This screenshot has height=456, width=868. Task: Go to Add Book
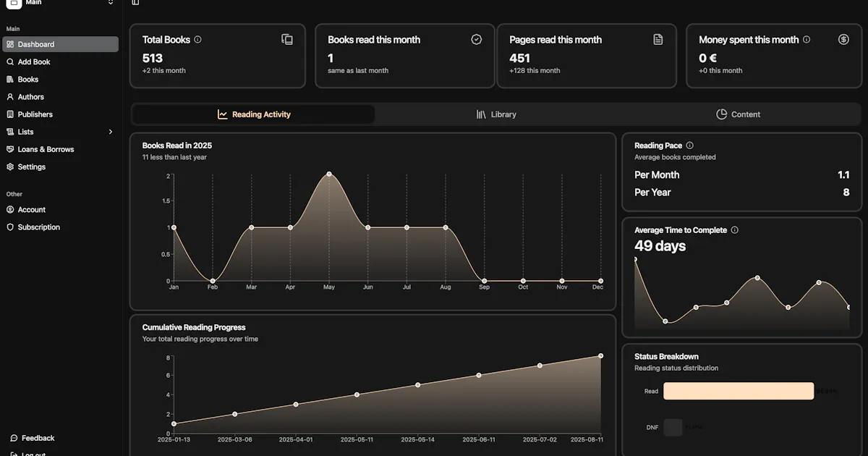click(x=60, y=62)
